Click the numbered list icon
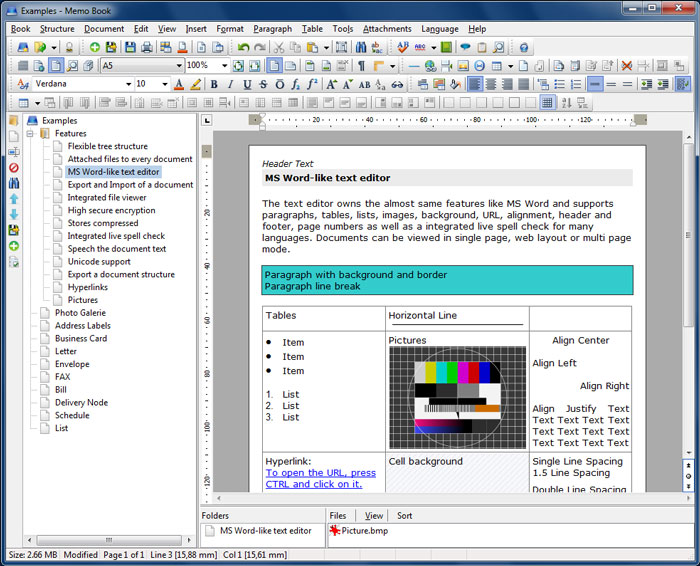This screenshot has height=566, width=700. pos(576,84)
